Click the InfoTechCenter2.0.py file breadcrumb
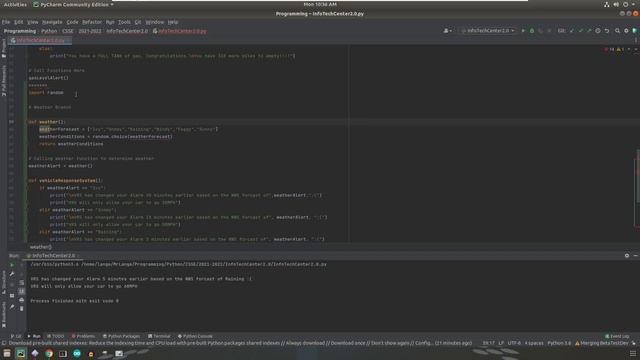The height and width of the screenshot is (360, 640). pyautogui.click(x=180, y=31)
